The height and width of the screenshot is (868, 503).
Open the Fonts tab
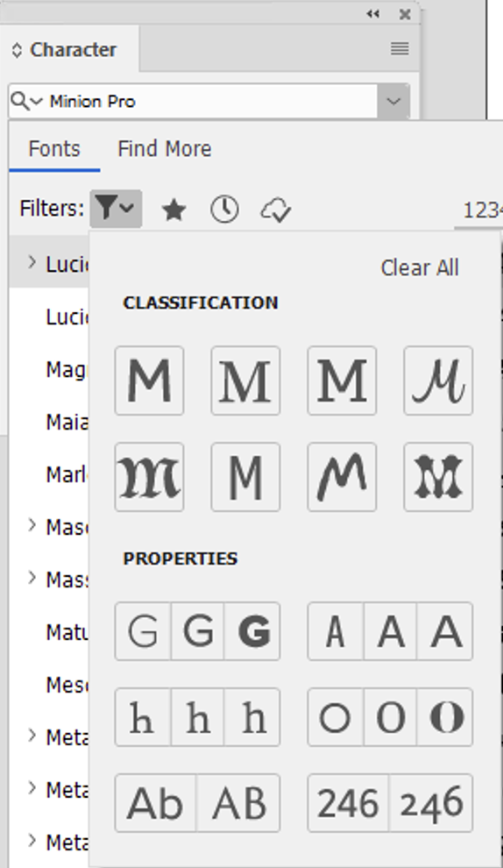point(54,149)
